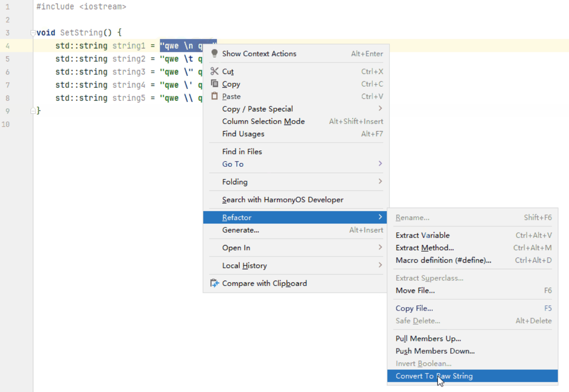
Task: Collapse the SetString function fold marker
Action: click(33, 33)
